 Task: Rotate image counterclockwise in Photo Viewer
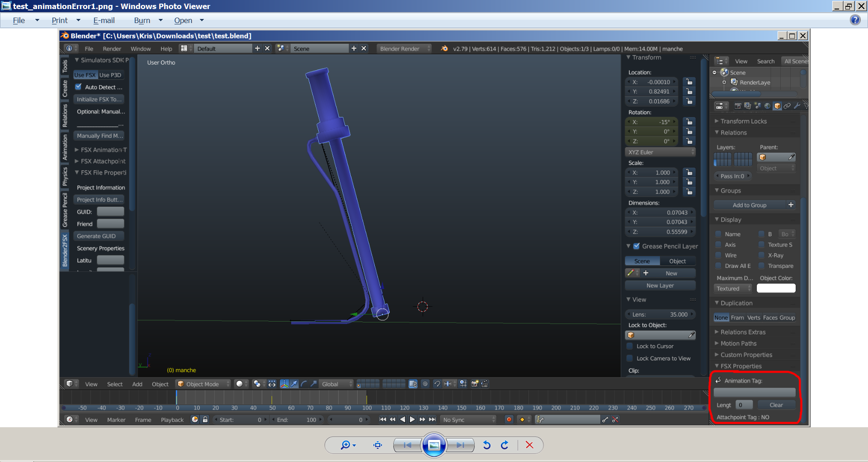[x=486, y=445]
